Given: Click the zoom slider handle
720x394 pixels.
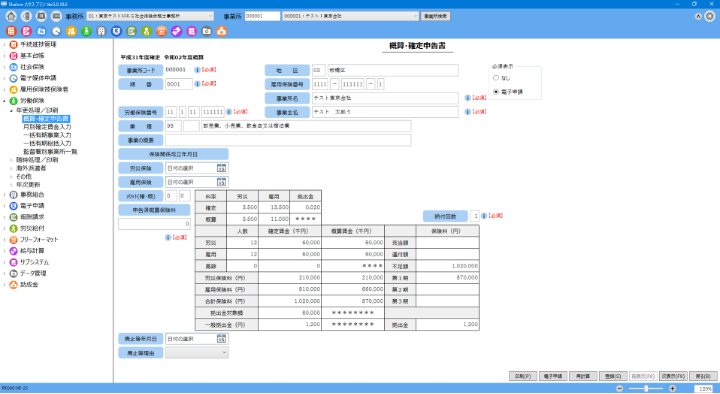Looking at the screenshot, I should [x=646, y=388].
